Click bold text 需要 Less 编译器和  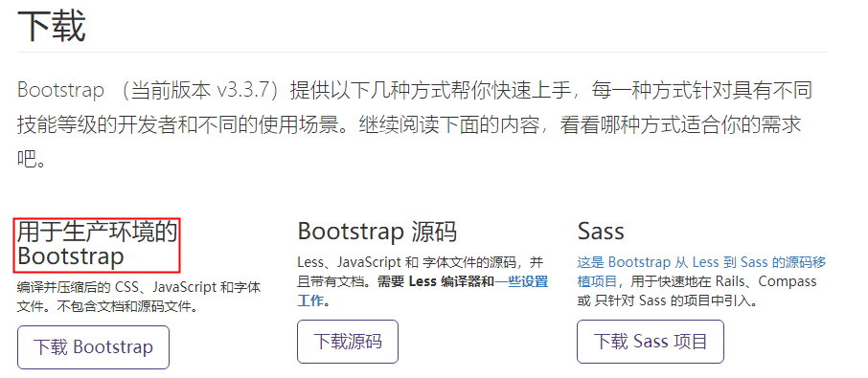click(436, 281)
